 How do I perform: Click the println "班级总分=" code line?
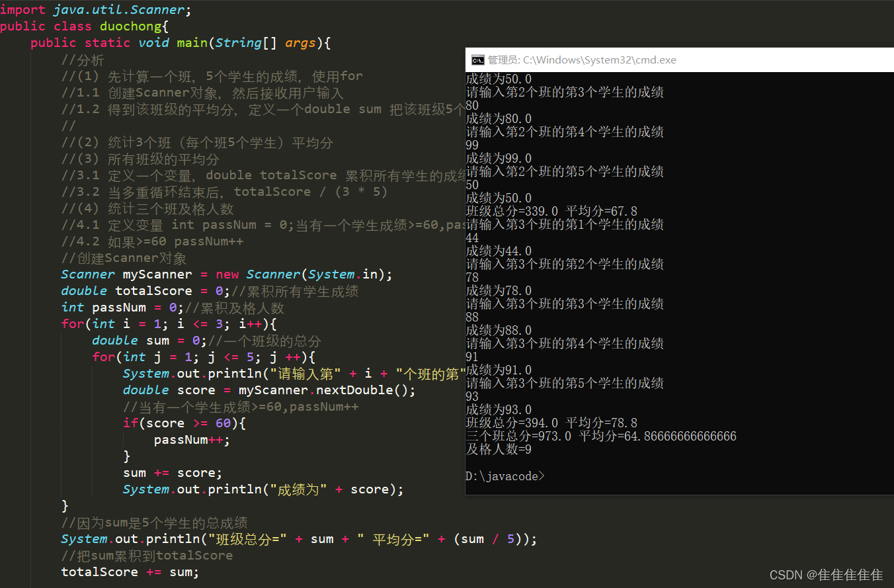point(299,539)
